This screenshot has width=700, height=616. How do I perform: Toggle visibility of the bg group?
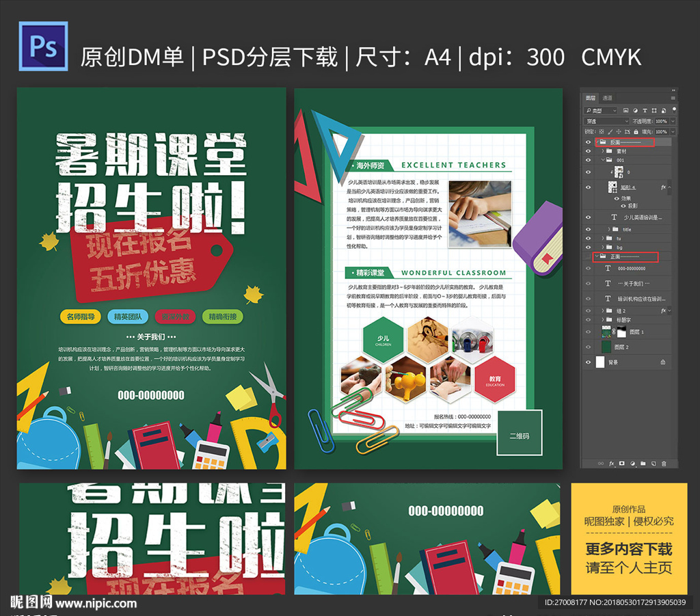tap(588, 247)
